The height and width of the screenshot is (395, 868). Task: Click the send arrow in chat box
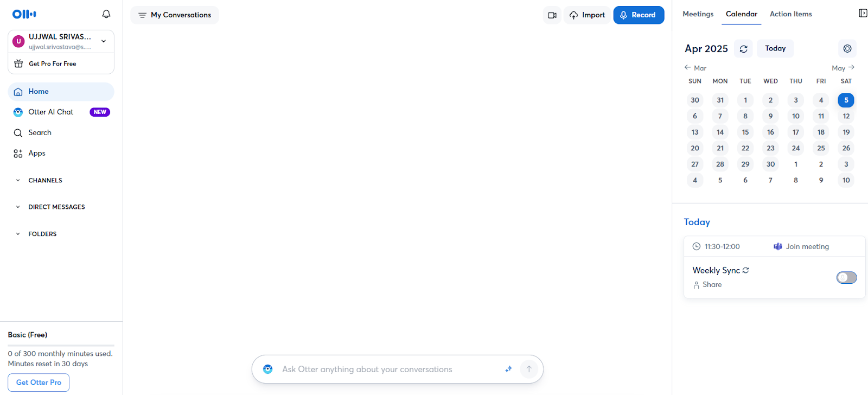(529, 369)
